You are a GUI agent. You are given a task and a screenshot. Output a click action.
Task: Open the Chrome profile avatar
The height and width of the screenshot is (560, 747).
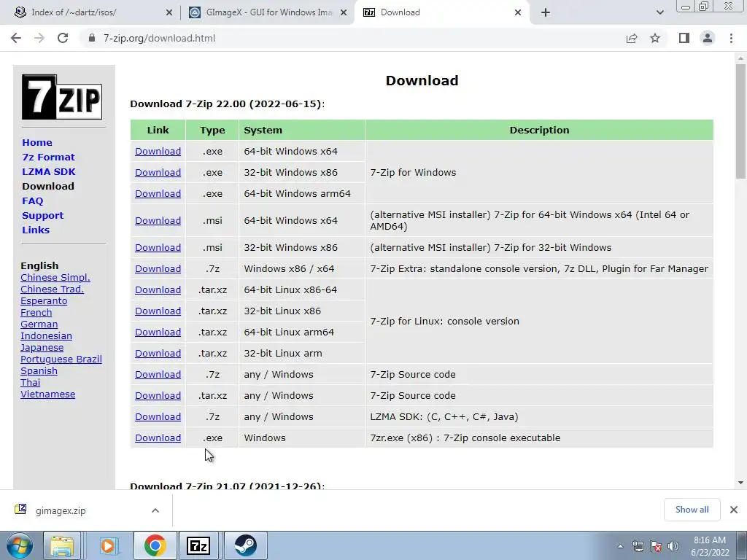(708, 38)
